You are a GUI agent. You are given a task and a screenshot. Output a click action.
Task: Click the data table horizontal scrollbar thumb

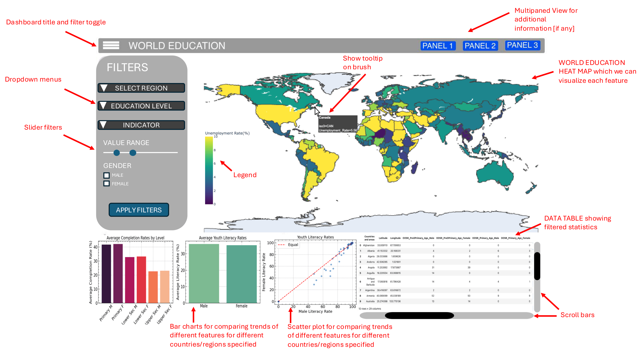[419, 315]
